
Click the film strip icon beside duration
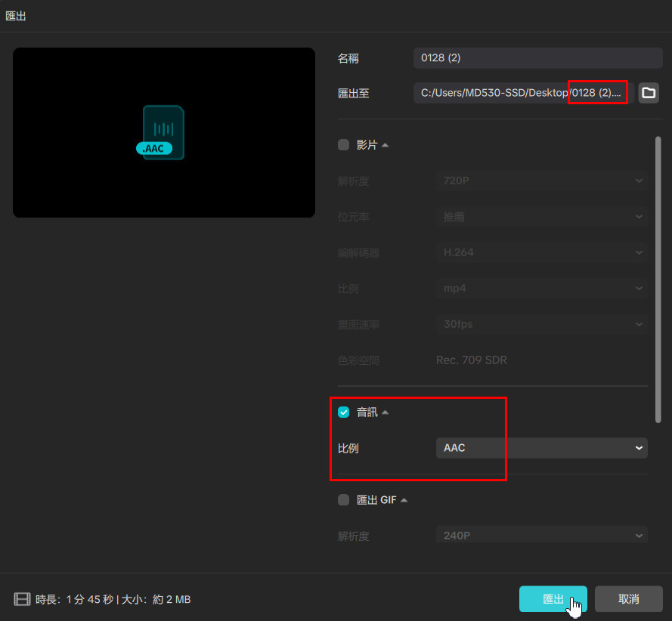(x=22, y=599)
